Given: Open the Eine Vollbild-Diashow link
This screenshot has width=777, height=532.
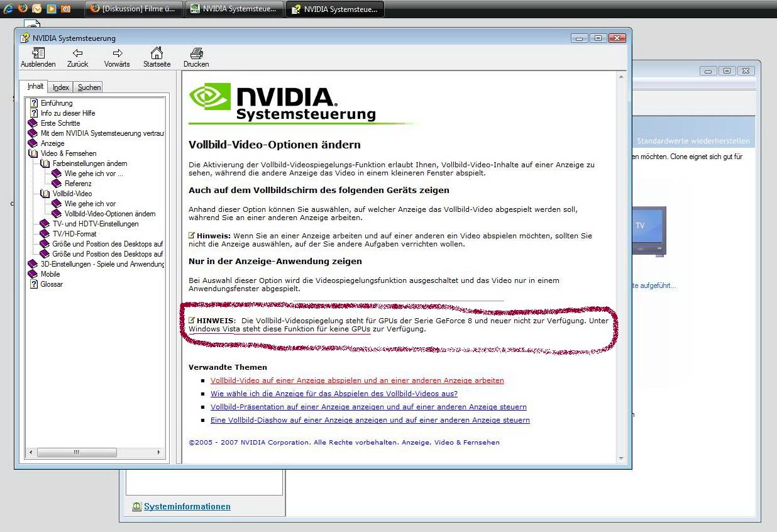Looking at the screenshot, I should [370, 420].
